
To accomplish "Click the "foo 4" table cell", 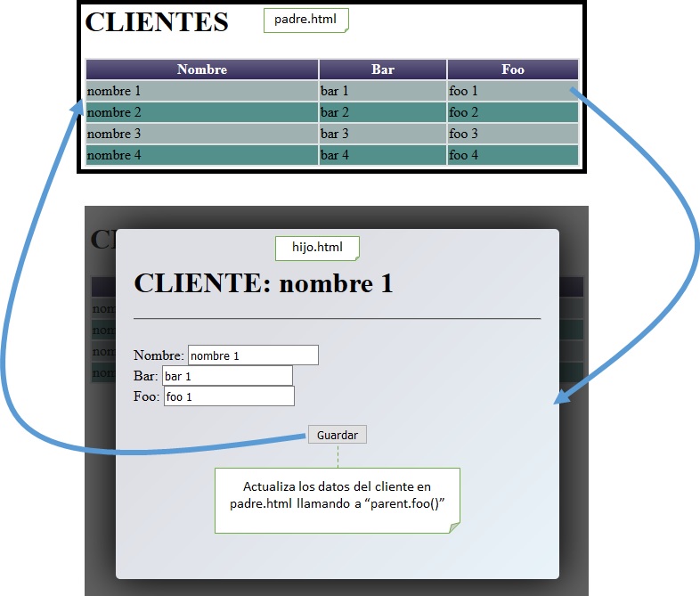I will (x=513, y=155).
